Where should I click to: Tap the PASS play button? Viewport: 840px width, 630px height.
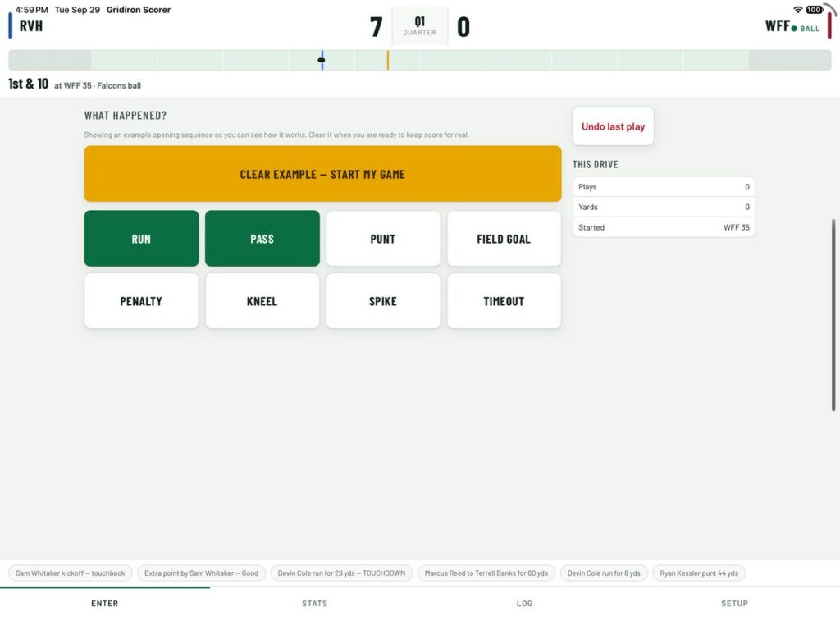click(262, 239)
